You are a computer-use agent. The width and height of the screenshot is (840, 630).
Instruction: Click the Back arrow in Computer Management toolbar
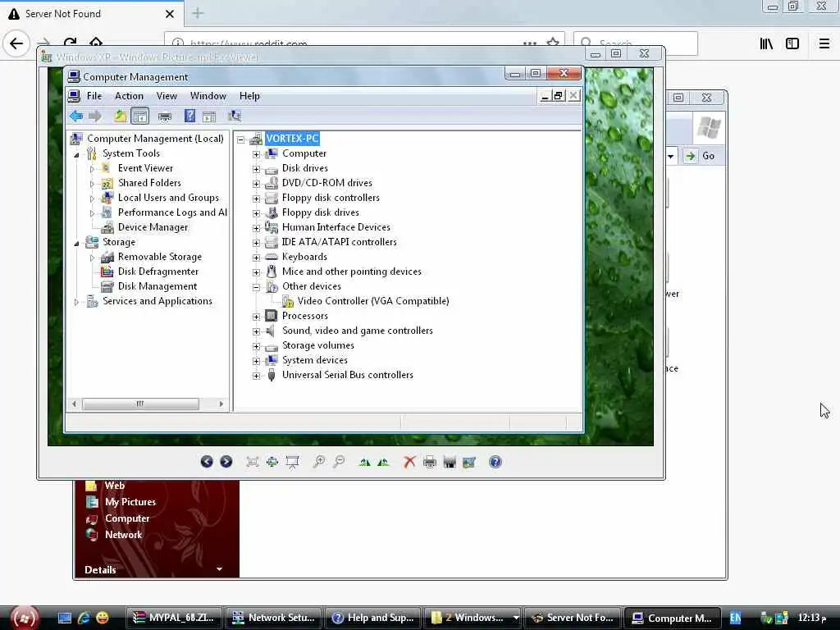pos(76,116)
